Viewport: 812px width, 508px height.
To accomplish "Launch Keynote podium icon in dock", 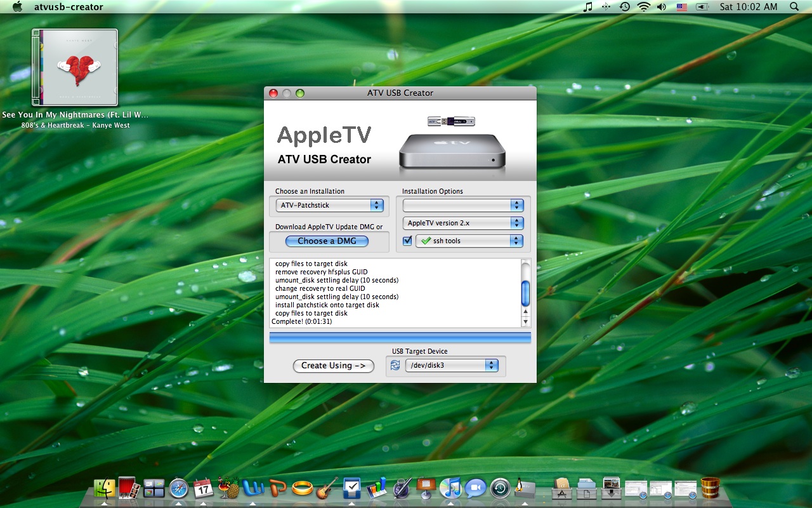I will (426, 488).
